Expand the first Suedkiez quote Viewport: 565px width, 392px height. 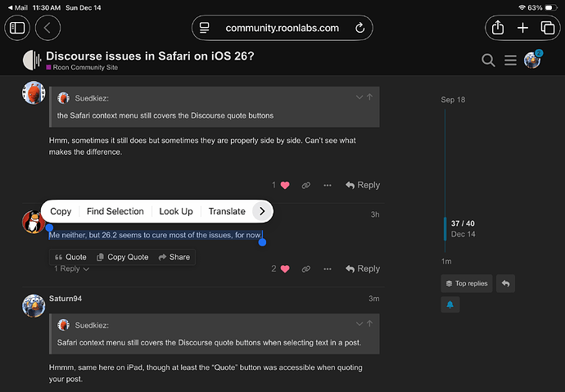(x=359, y=97)
